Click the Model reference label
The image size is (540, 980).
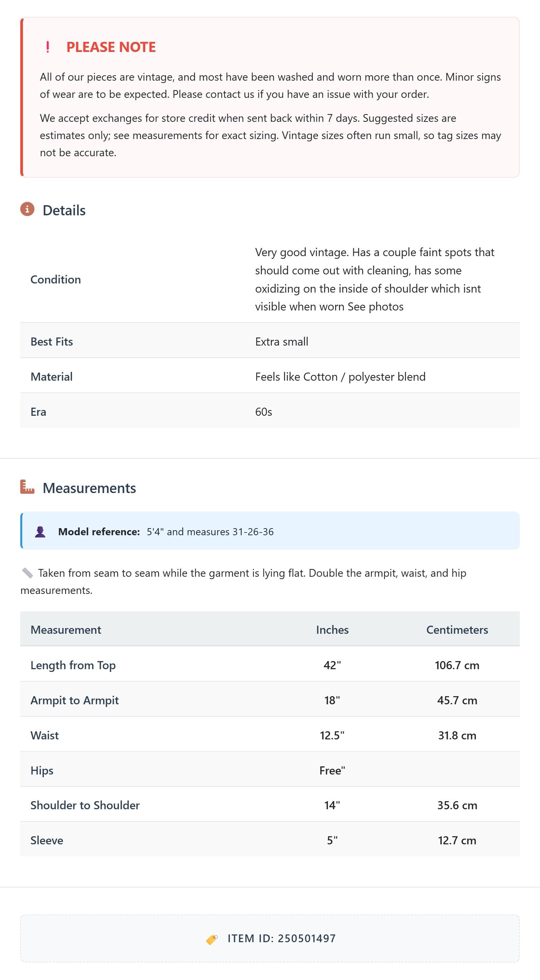point(99,532)
